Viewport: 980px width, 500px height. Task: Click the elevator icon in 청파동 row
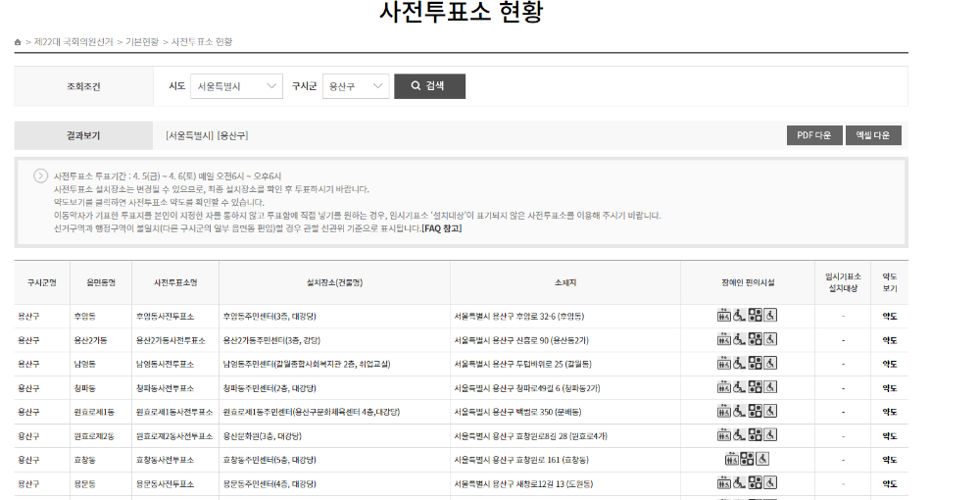(724, 387)
